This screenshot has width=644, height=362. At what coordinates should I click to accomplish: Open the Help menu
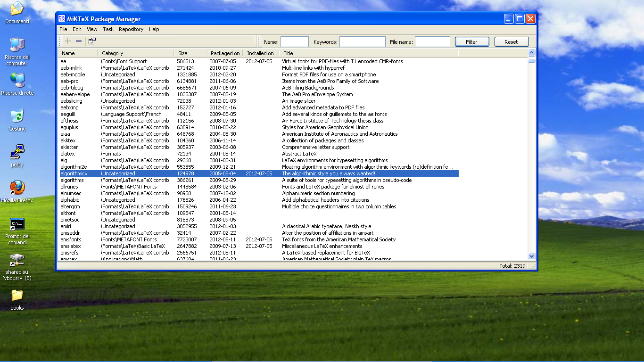tap(154, 29)
